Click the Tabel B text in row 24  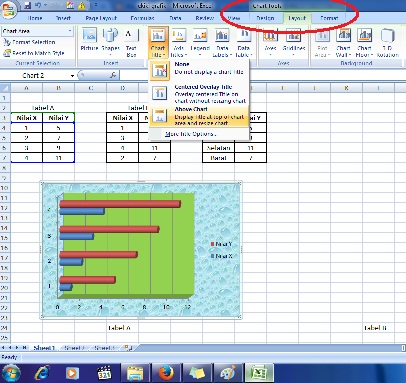click(375, 328)
